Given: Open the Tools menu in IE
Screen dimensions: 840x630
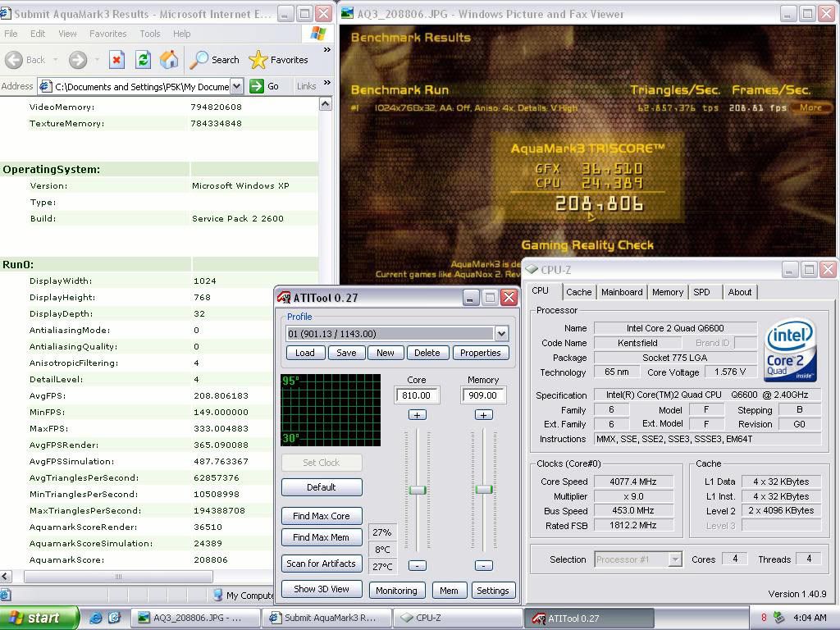Looking at the screenshot, I should pos(150,34).
